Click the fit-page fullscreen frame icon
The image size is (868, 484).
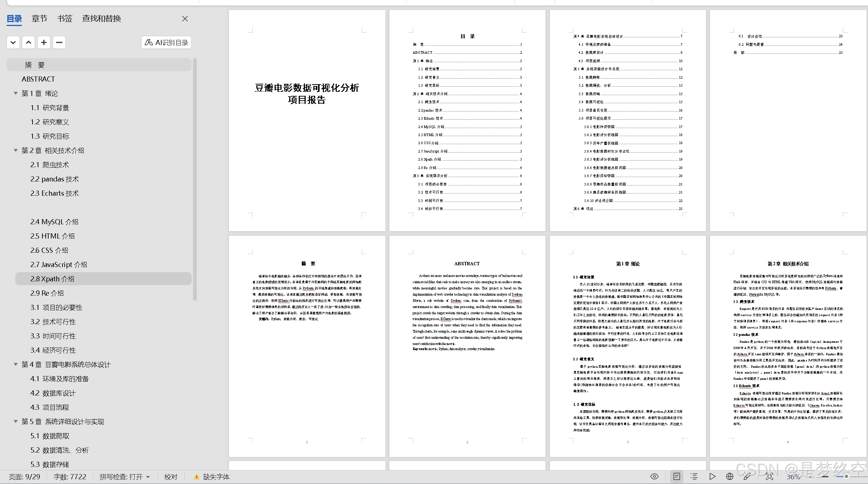click(769, 476)
